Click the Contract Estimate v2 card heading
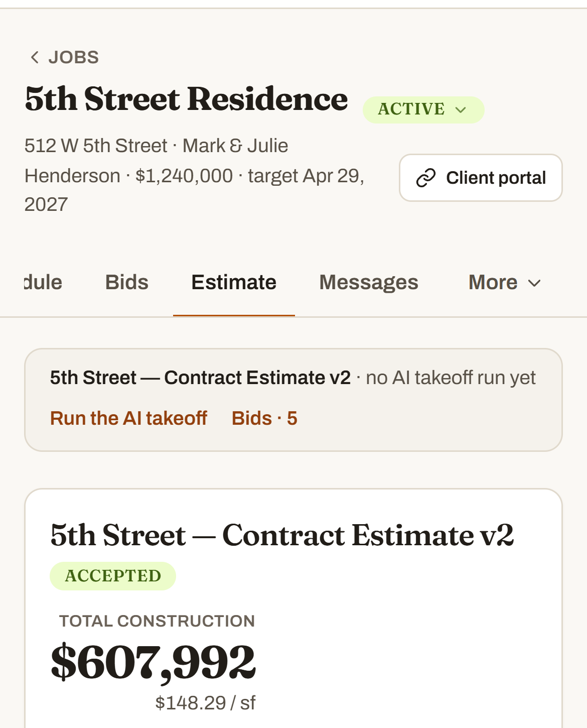Viewport: 587px width, 728px height. tap(282, 535)
